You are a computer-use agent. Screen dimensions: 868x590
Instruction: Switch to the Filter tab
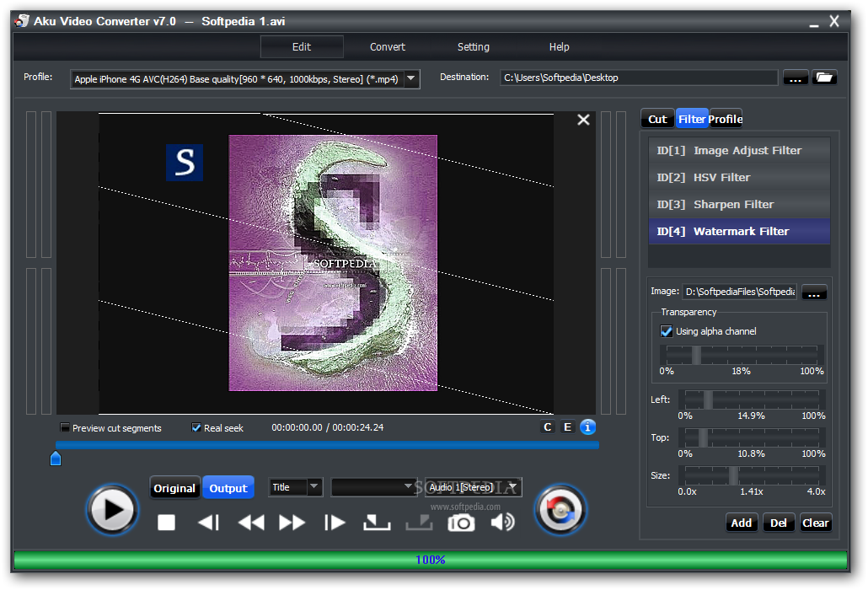click(692, 119)
